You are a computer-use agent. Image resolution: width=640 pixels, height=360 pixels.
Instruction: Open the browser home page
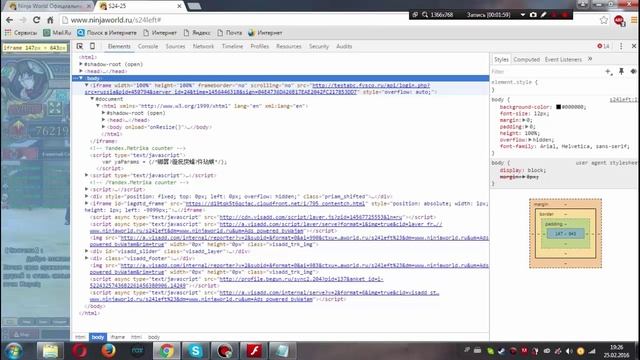point(50,20)
